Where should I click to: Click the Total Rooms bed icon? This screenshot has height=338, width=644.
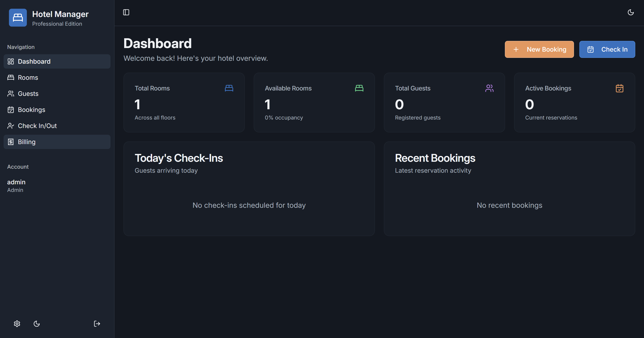(x=229, y=88)
